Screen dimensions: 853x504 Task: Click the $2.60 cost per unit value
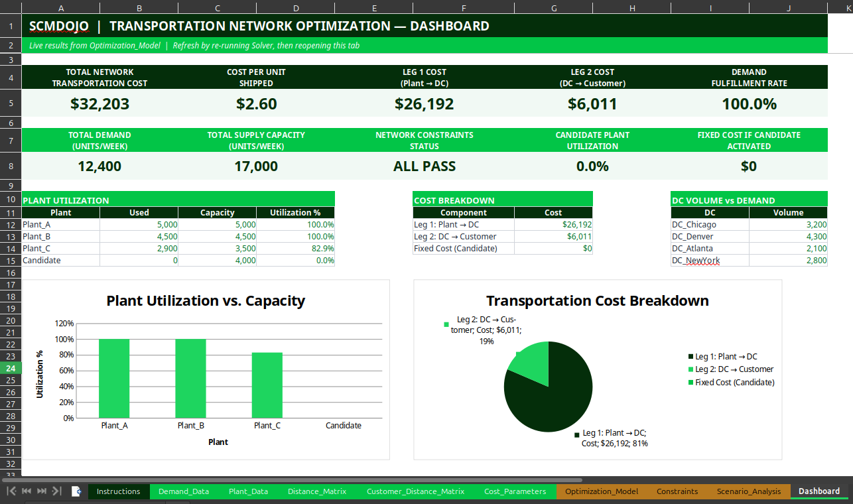point(256,103)
